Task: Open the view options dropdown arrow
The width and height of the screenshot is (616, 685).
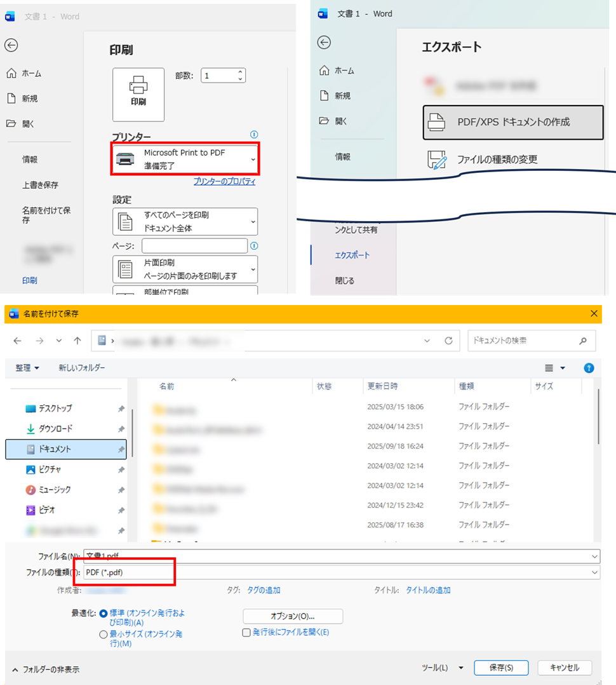Action: pos(563,369)
